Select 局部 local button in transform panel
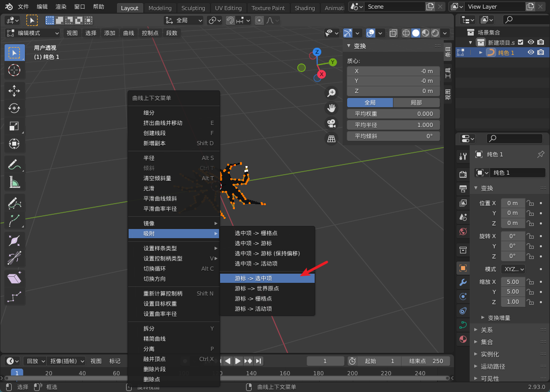Image resolution: width=550 pixels, height=392 pixels. (x=416, y=103)
